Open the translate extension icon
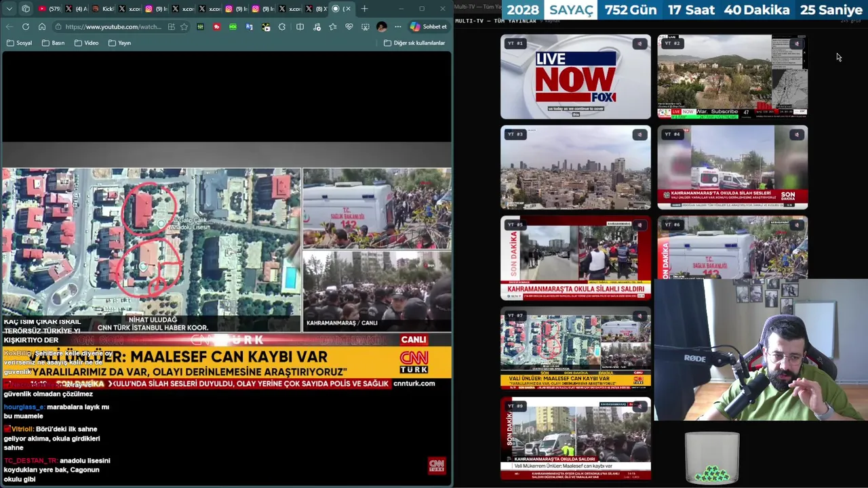 [x=249, y=26]
